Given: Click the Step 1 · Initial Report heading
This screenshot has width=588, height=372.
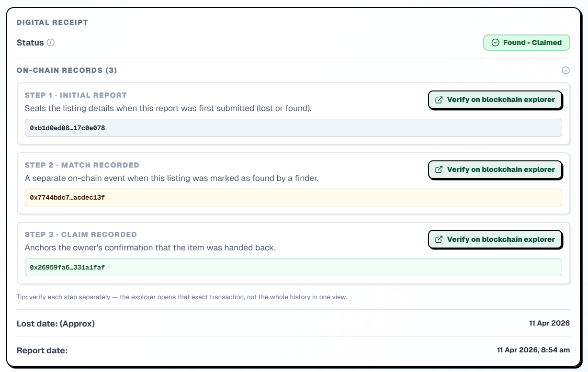Looking at the screenshot, I should (76, 95).
